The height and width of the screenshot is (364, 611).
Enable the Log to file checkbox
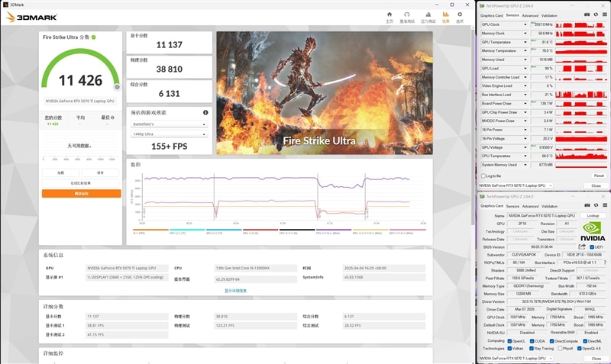tap(482, 176)
